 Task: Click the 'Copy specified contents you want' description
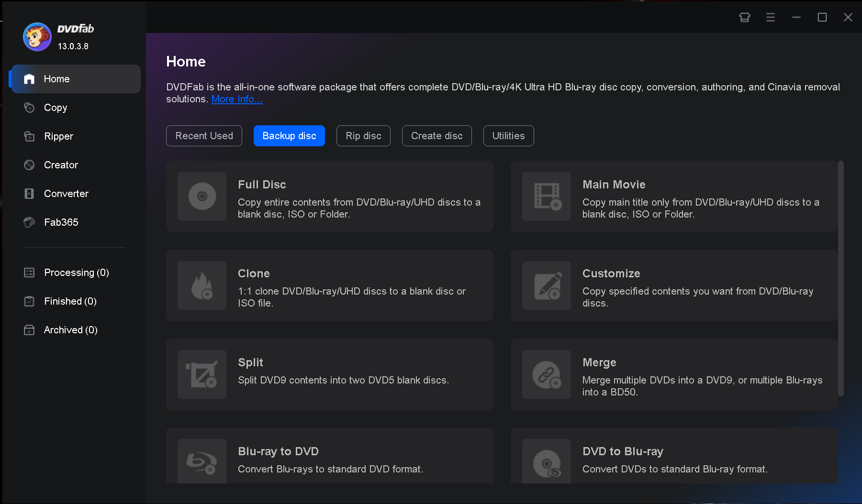(698, 297)
